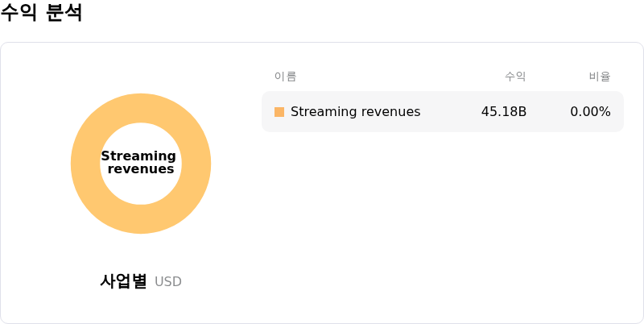Select the 사업별 breakdown label
This screenshot has width=644, height=324.
point(123,281)
